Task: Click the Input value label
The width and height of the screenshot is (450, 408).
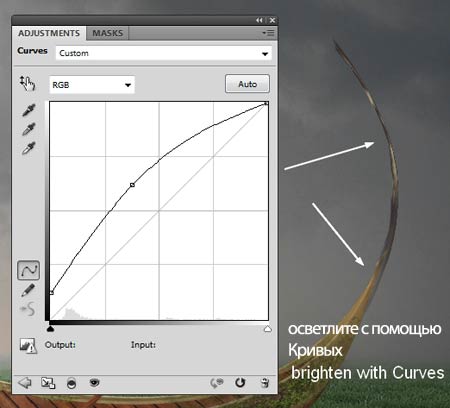Action: click(143, 345)
